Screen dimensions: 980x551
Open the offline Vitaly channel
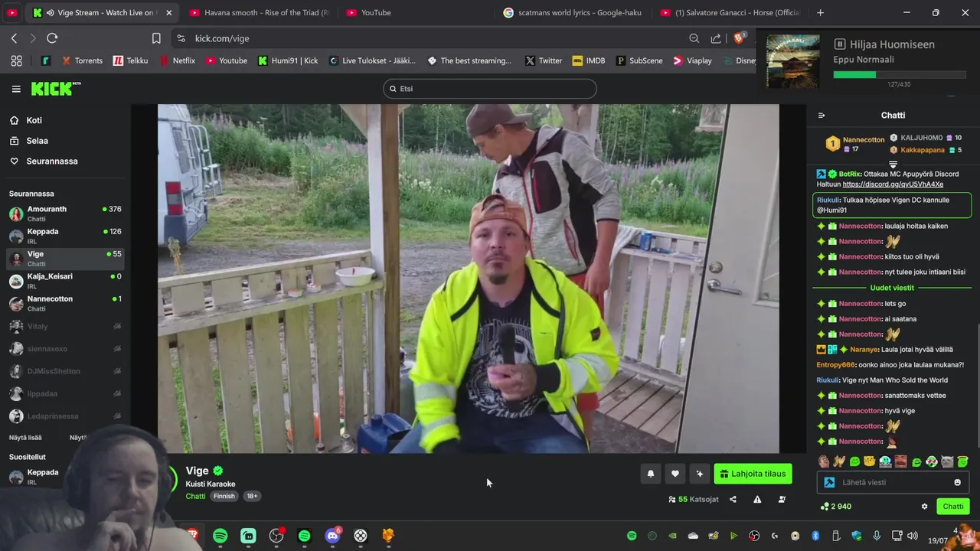pyautogui.click(x=65, y=326)
